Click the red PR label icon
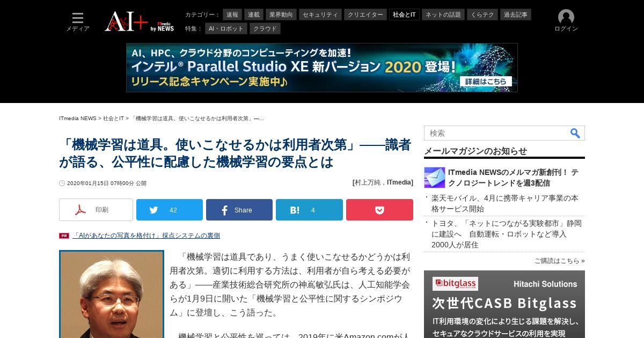 tap(64, 236)
